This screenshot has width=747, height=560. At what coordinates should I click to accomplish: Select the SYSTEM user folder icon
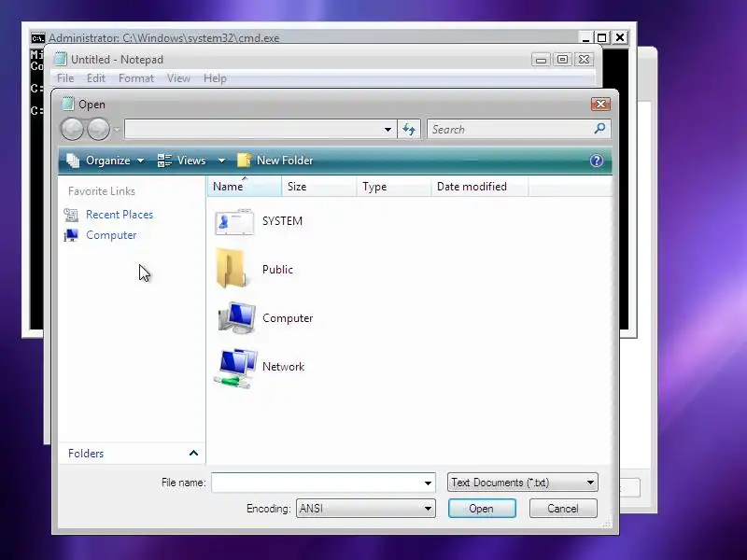[234, 221]
